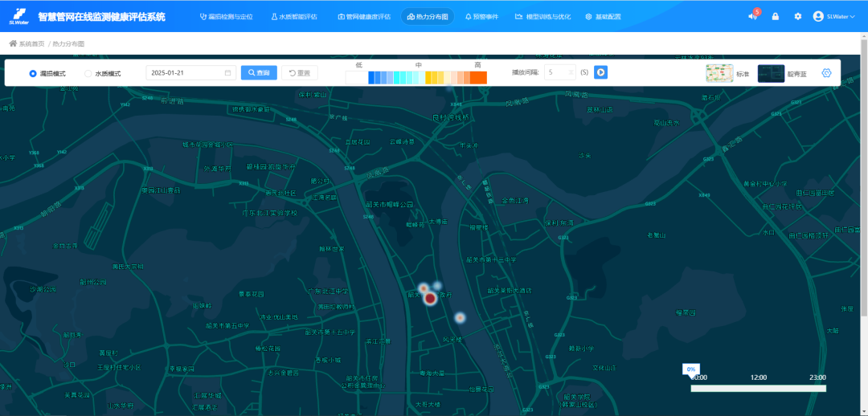Click the orange high-level legend swatch
868x416 pixels.
click(x=478, y=78)
